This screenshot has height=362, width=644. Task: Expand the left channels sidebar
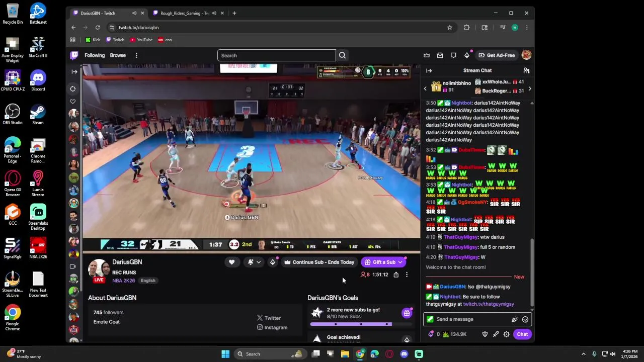(x=74, y=71)
